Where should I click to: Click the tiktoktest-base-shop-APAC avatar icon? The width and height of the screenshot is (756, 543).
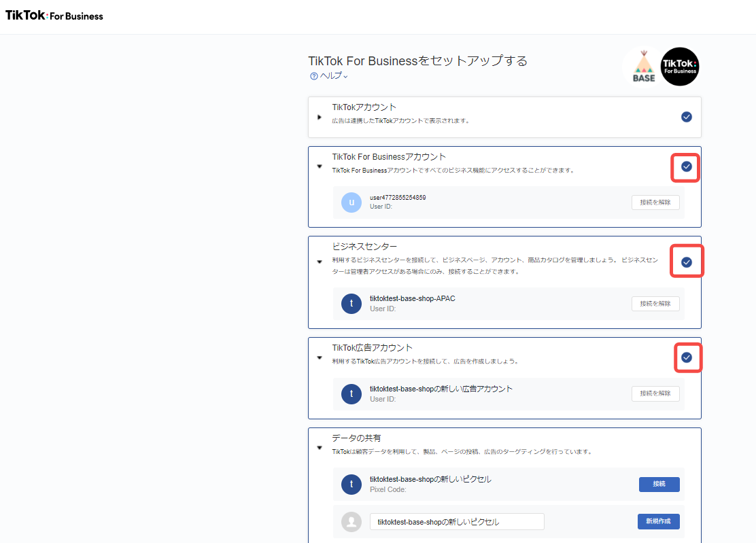point(351,304)
